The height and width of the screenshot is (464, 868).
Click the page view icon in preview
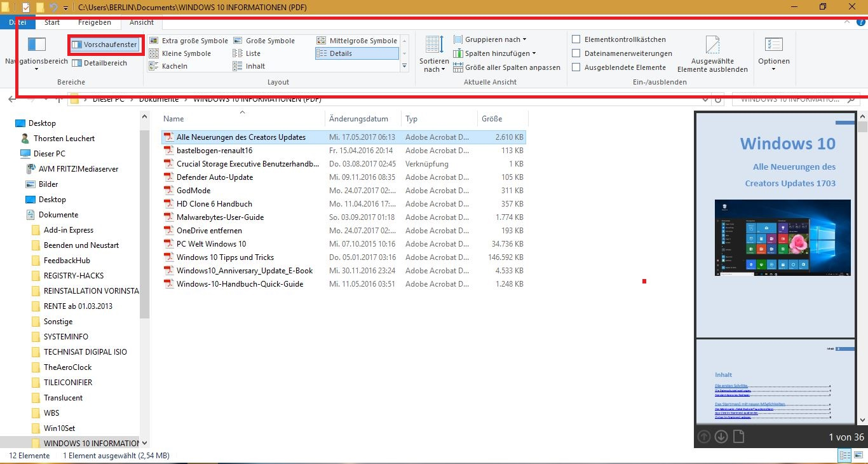click(x=738, y=437)
